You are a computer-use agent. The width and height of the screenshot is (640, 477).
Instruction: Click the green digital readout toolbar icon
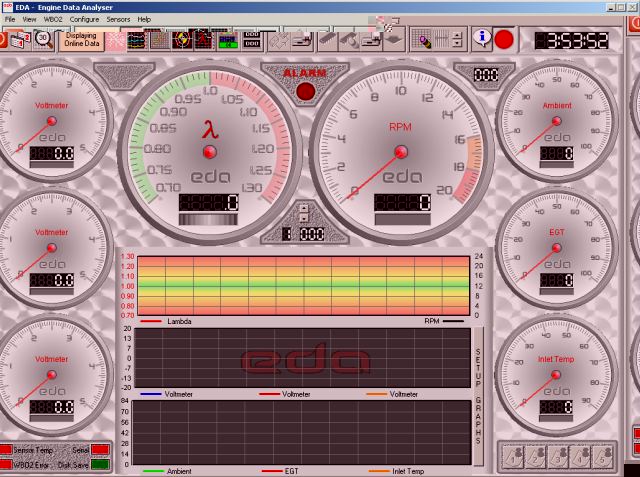227,40
